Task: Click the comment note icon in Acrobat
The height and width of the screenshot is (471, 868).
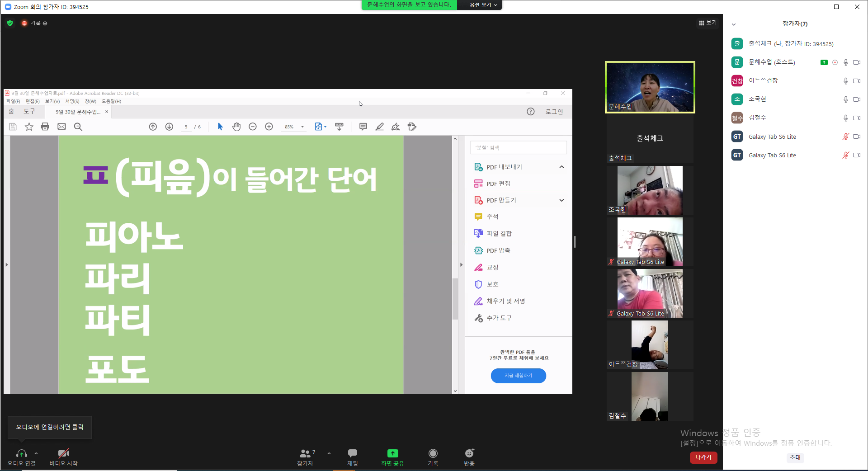Action: [x=363, y=127]
